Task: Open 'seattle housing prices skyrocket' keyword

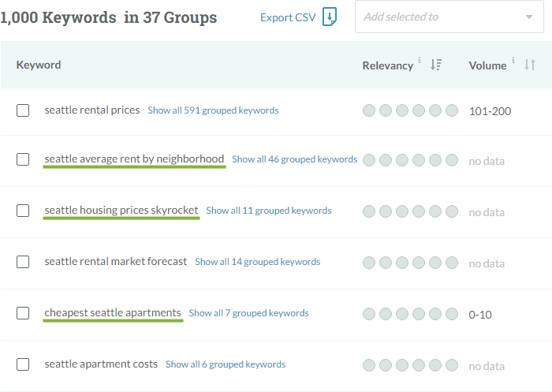Action: (x=121, y=211)
